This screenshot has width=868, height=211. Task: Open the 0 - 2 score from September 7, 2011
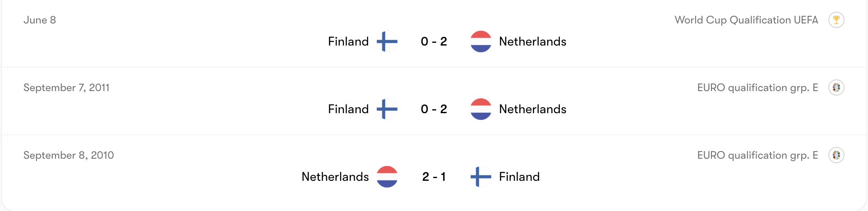[434, 109]
